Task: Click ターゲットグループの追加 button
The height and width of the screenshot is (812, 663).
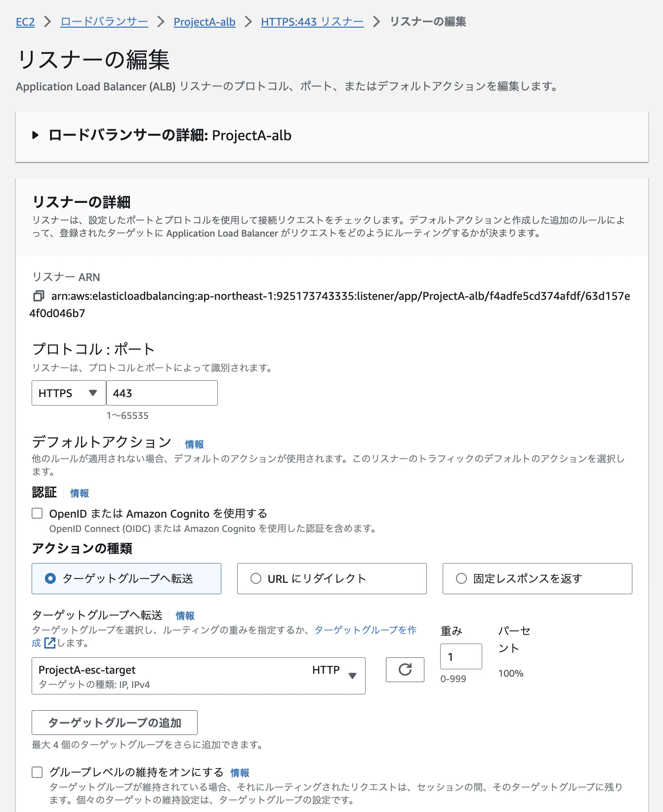Action: [x=115, y=723]
